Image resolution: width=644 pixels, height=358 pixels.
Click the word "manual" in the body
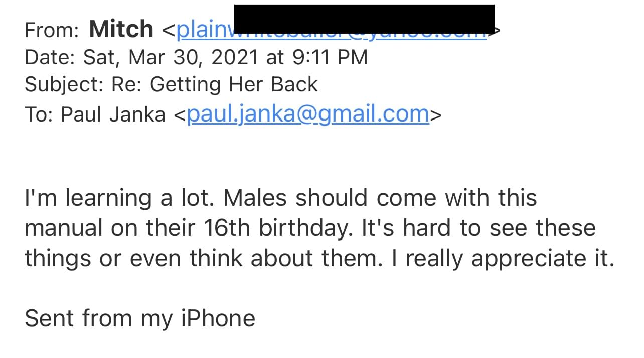pos(63,228)
